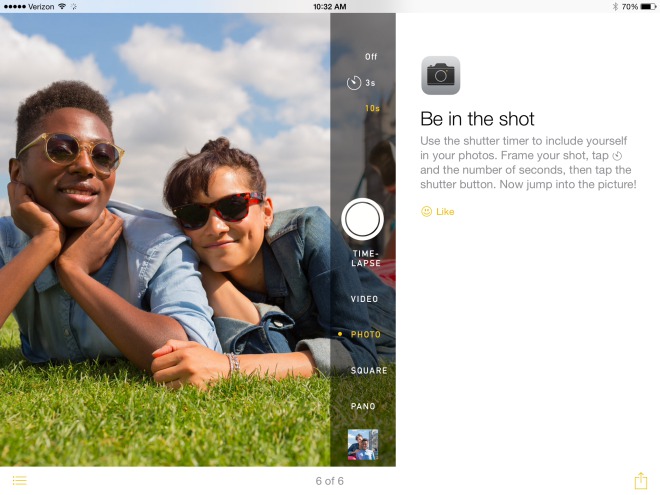Tap the inline timer icon in the tip text

(x=617, y=156)
